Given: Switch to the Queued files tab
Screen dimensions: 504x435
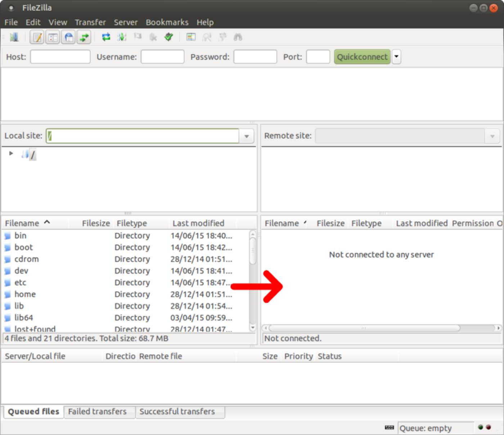Looking at the screenshot, I should (x=33, y=412).
